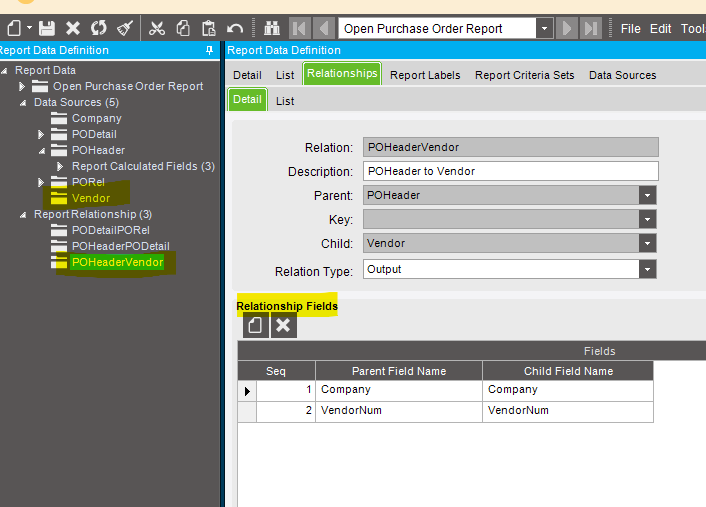Open the Parent POHeader dropdown
706x507 pixels.
click(x=649, y=196)
